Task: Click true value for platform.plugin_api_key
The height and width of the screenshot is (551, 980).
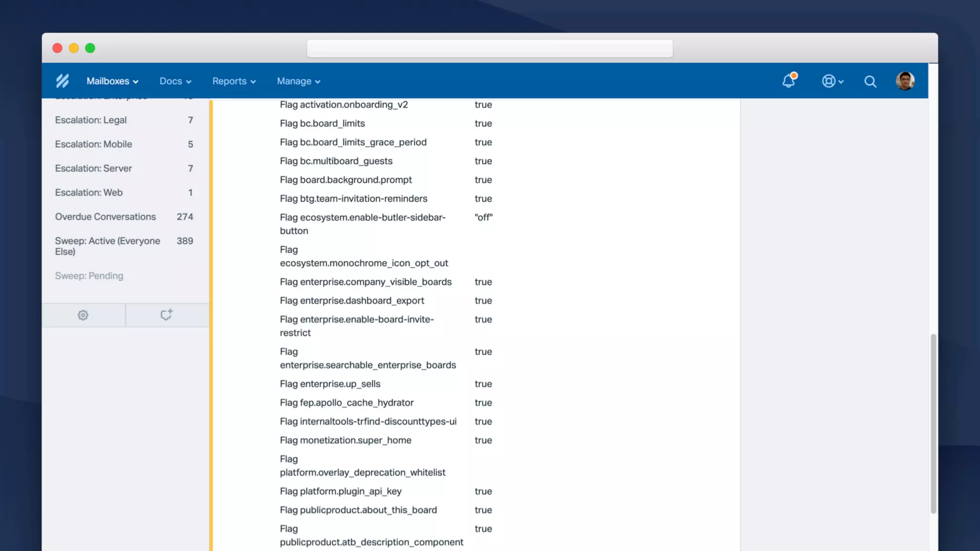Action: point(483,491)
